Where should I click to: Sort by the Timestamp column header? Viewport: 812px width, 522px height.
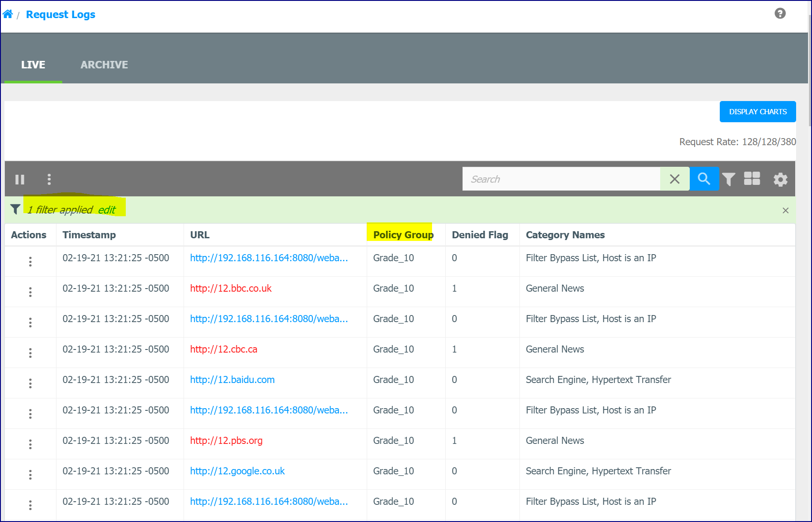tap(89, 235)
